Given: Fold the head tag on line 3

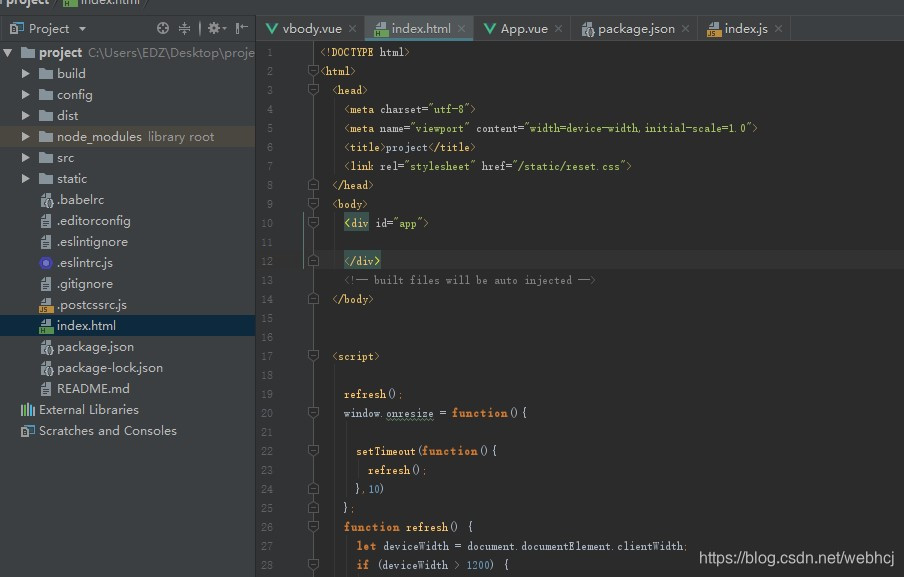Looking at the screenshot, I should pyautogui.click(x=313, y=90).
